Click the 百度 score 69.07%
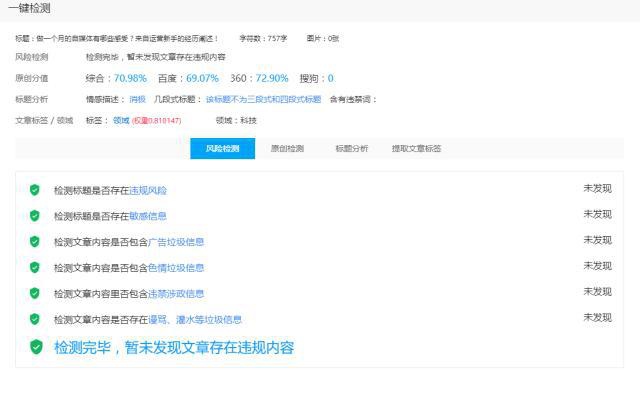Screen dimensions: 640x394 click(202, 78)
